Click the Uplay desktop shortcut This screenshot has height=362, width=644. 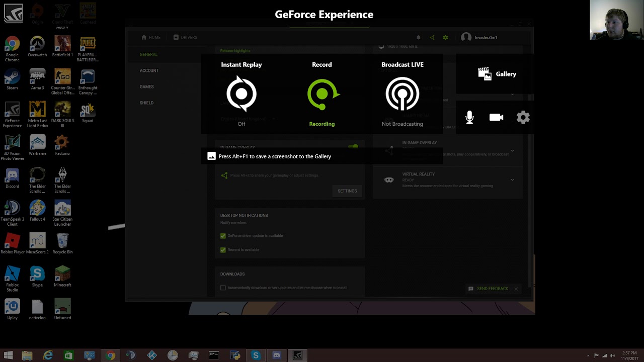[x=12, y=309]
